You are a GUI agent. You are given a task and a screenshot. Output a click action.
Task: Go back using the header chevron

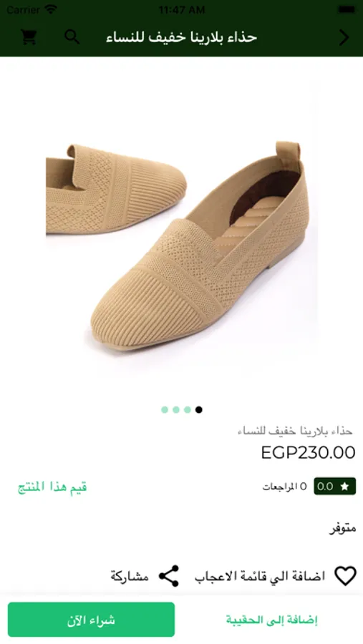[x=344, y=37]
